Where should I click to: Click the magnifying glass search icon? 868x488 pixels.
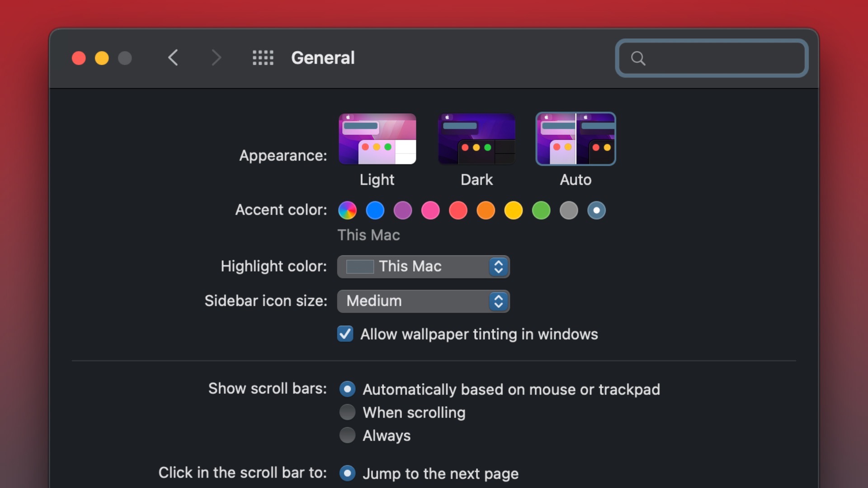638,58
